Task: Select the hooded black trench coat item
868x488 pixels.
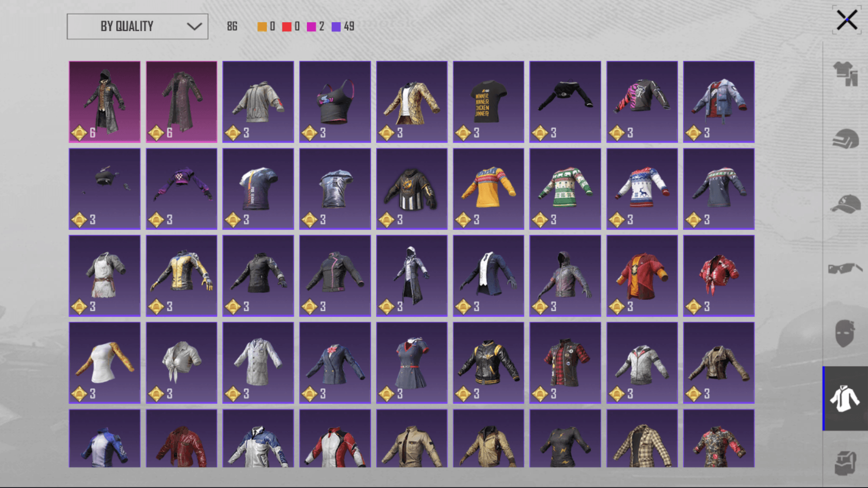Action: point(104,102)
